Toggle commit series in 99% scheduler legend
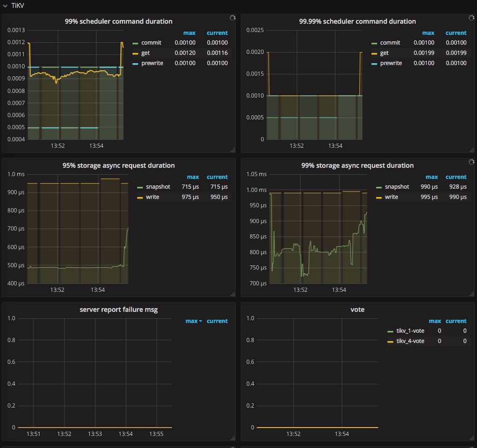Image resolution: width=477 pixels, height=448 pixels. coord(151,43)
